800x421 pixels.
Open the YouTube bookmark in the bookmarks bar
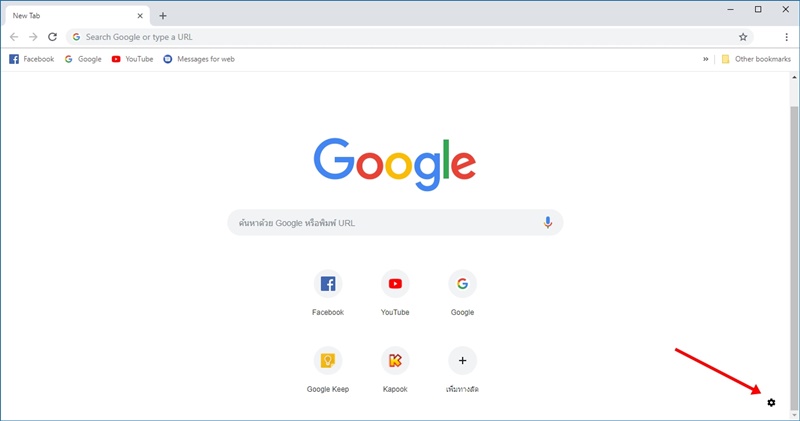click(132, 59)
